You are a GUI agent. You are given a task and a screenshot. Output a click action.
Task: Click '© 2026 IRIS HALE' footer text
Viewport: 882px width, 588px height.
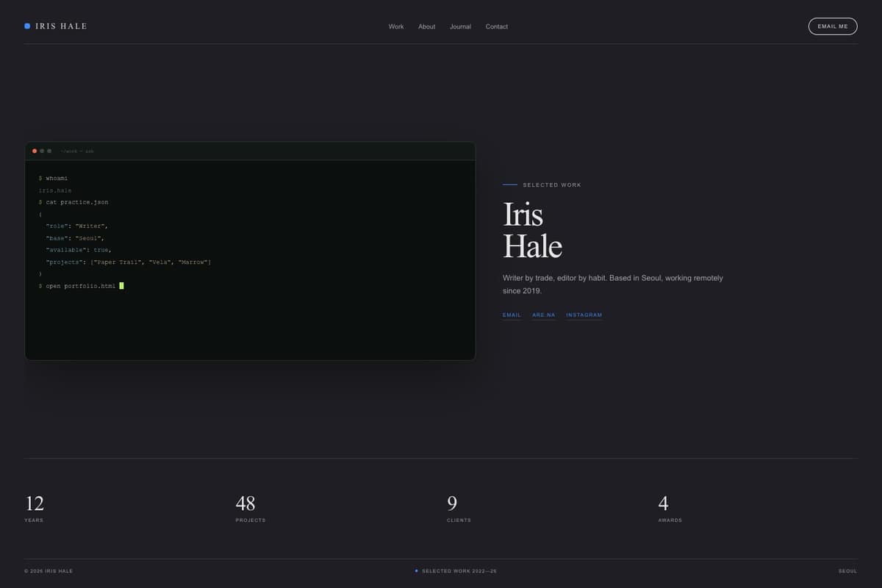pyautogui.click(x=49, y=571)
